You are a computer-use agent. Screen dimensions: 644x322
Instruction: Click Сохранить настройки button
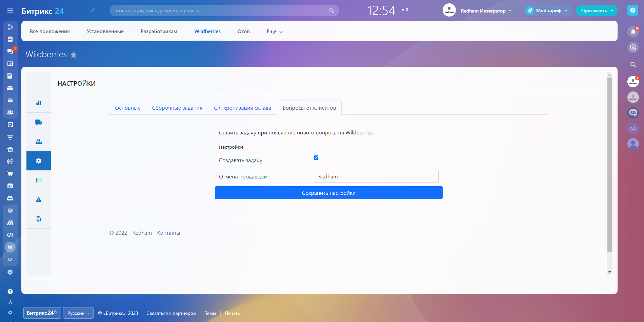pyautogui.click(x=328, y=193)
